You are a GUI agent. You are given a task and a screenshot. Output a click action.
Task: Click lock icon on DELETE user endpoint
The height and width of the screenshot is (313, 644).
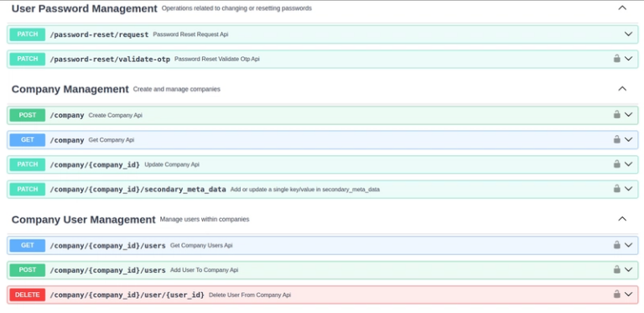point(616,294)
